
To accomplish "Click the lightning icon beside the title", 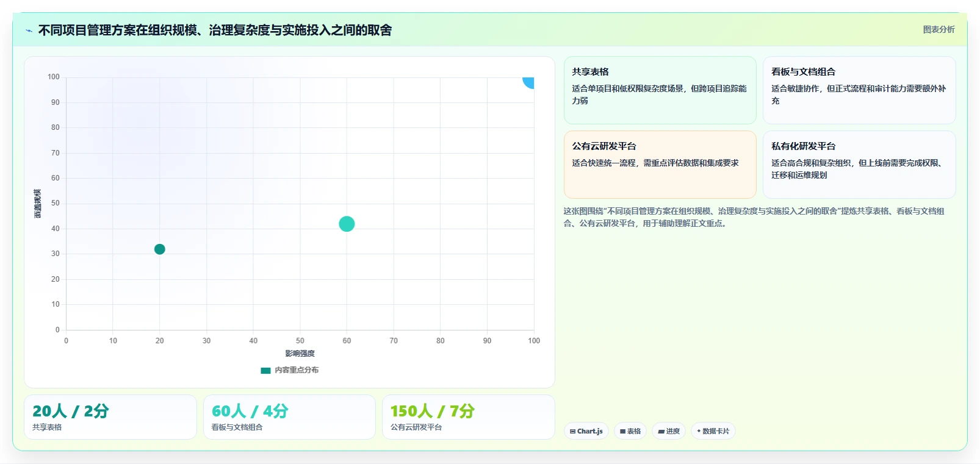I will tap(29, 30).
